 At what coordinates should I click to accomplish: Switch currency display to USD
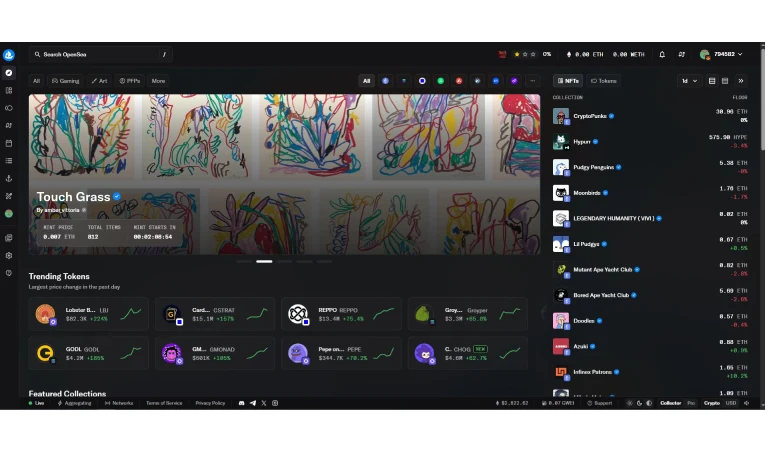(731, 403)
